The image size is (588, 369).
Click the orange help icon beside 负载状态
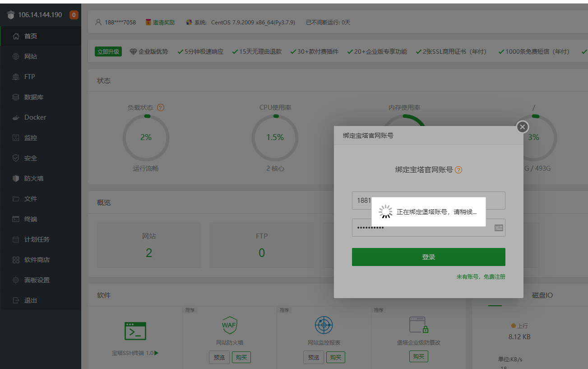coord(161,108)
